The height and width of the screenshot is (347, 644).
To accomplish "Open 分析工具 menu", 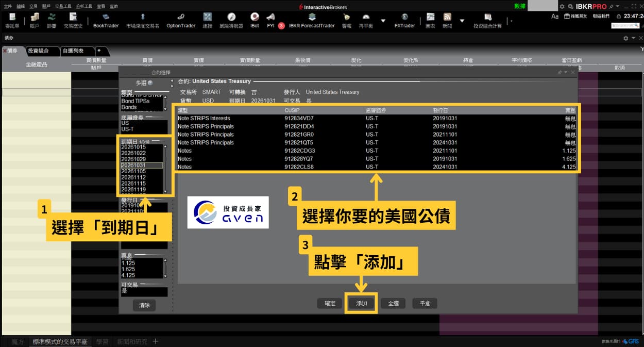I will click(83, 6).
